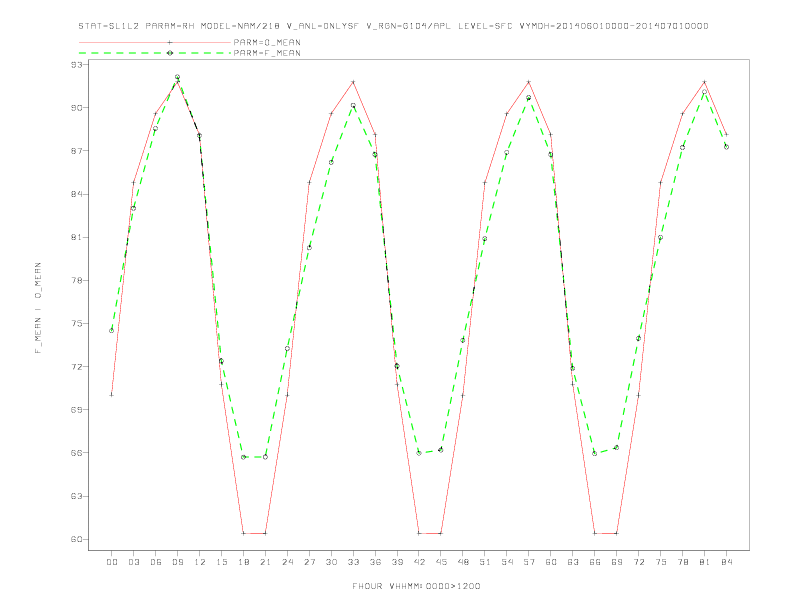Click the x-axis forecast hour label 51
This screenshot has width=792, height=612.
pos(485,562)
